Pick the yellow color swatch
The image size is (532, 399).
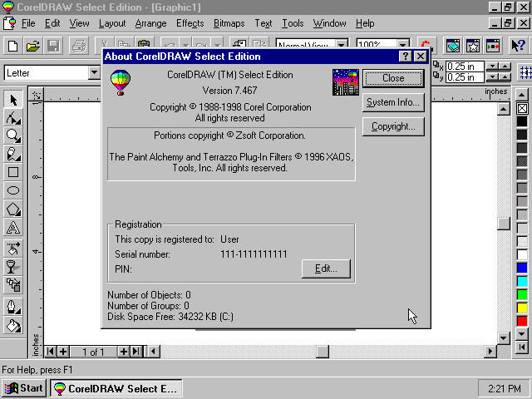click(x=522, y=308)
